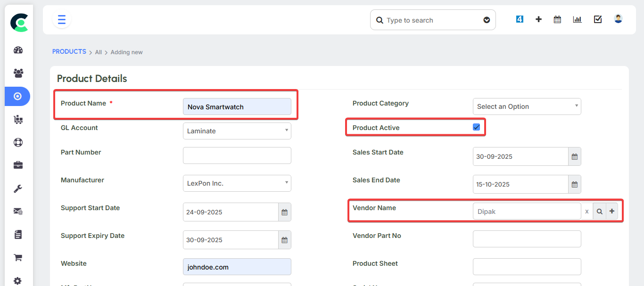Click the PRODUCTS breadcrumb link
Screen dimensions: 644x286
tap(69, 52)
